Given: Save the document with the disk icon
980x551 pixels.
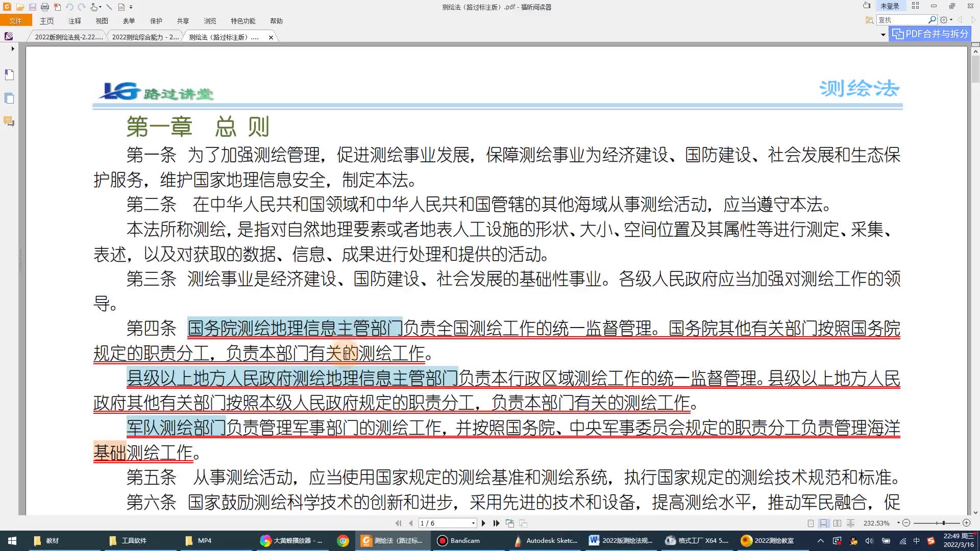Looking at the screenshot, I should pyautogui.click(x=33, y=7).
